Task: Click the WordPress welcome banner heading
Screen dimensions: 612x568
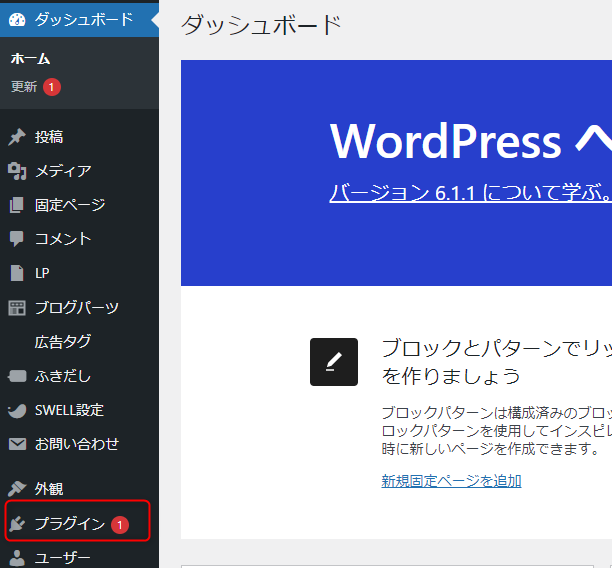Action: [x=471, y=141]
